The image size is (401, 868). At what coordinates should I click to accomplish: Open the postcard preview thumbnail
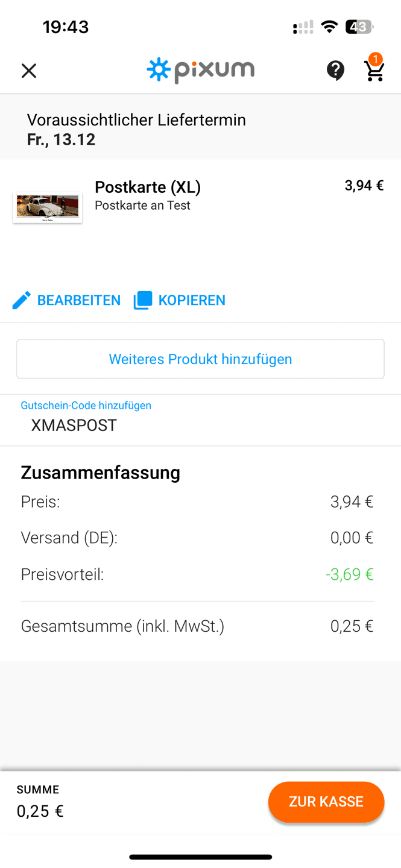[x=48, y=208]
